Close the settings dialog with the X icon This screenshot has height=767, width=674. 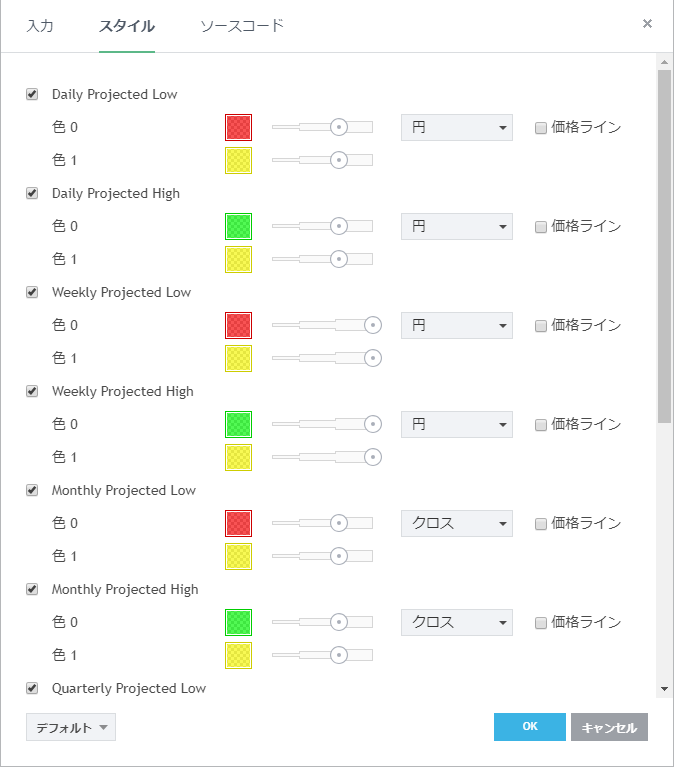click(647, 24)
